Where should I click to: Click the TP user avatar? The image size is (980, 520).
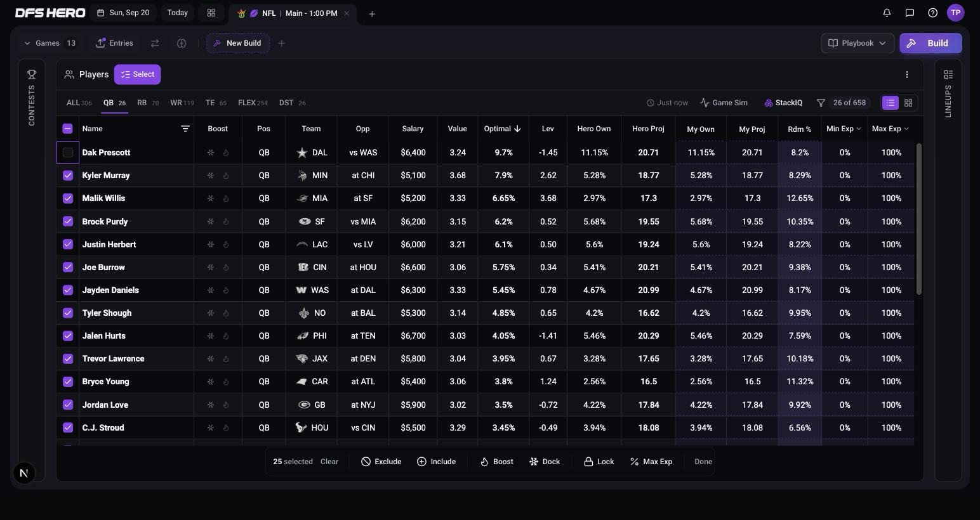[955, 13]
